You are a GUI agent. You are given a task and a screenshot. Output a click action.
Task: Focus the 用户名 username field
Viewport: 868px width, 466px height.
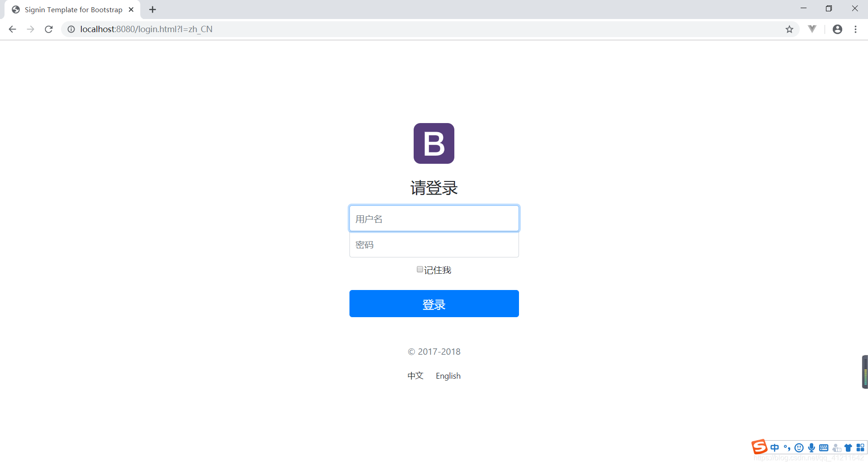[434, 219]
